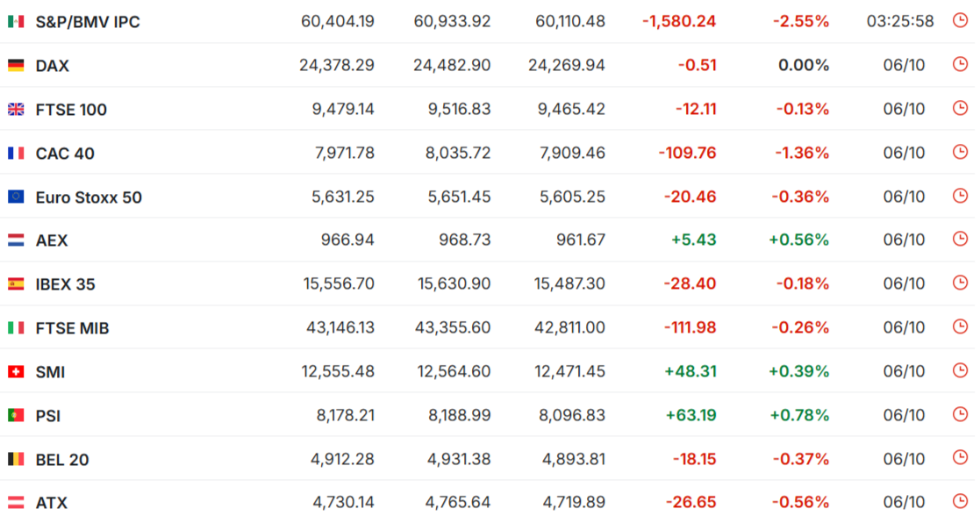Click the French flag beside CAC 40
The height and width of the screenshot is (516, 980).
(16, 153)
